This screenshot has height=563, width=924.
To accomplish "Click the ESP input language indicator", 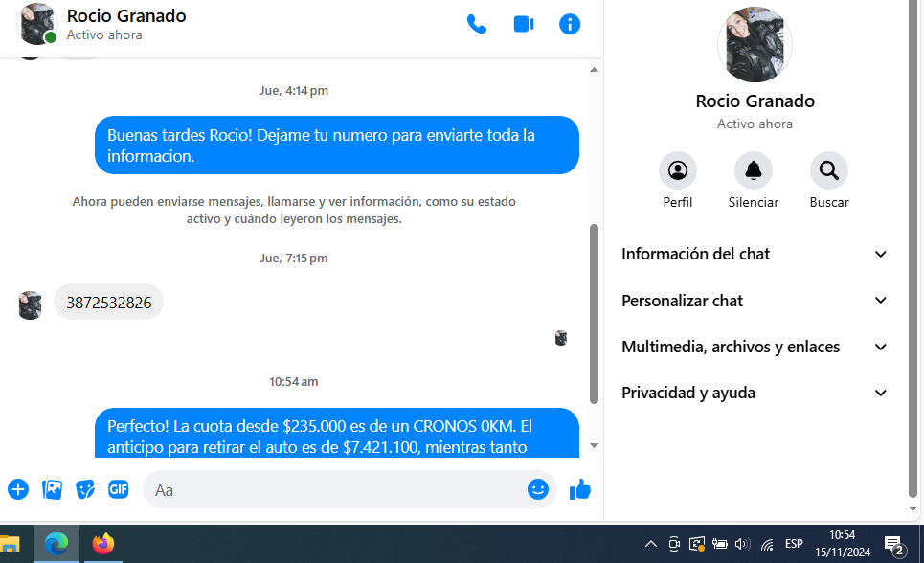I will (x=794, y=544).
